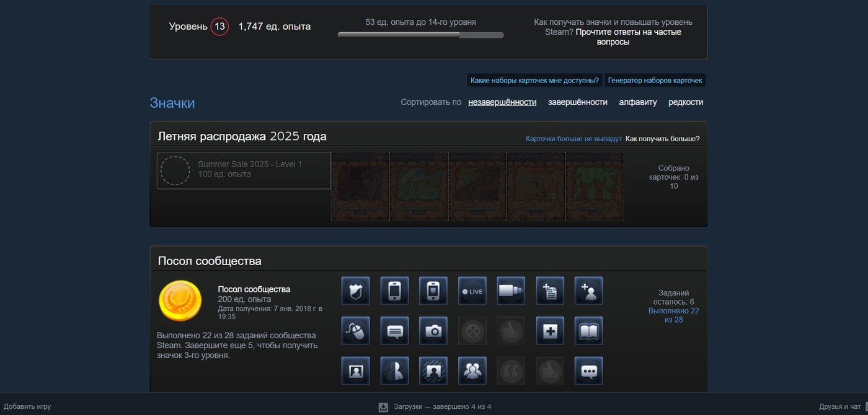The image size is (868, 415).
Task: Sort badges by незавершённости
Action: click(502, 102)
